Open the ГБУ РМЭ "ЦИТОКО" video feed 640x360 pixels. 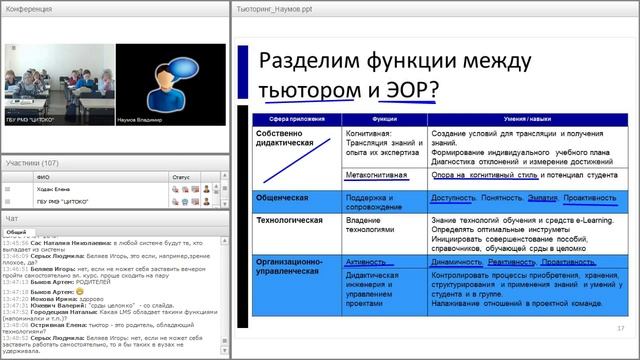[60, 84]
